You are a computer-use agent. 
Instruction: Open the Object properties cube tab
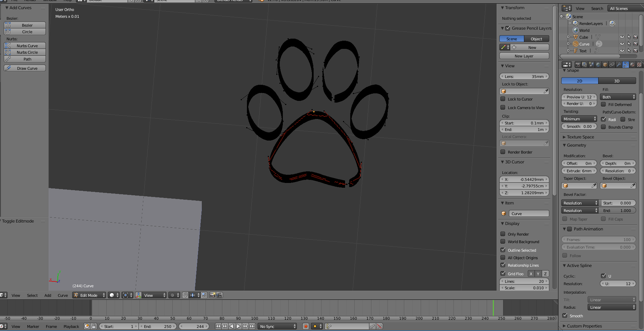click(x=605, y=65)
